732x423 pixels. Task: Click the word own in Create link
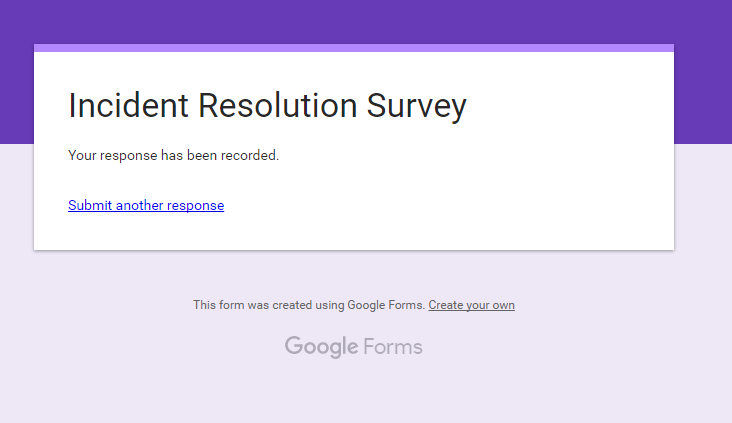click(x=504, y=305)
